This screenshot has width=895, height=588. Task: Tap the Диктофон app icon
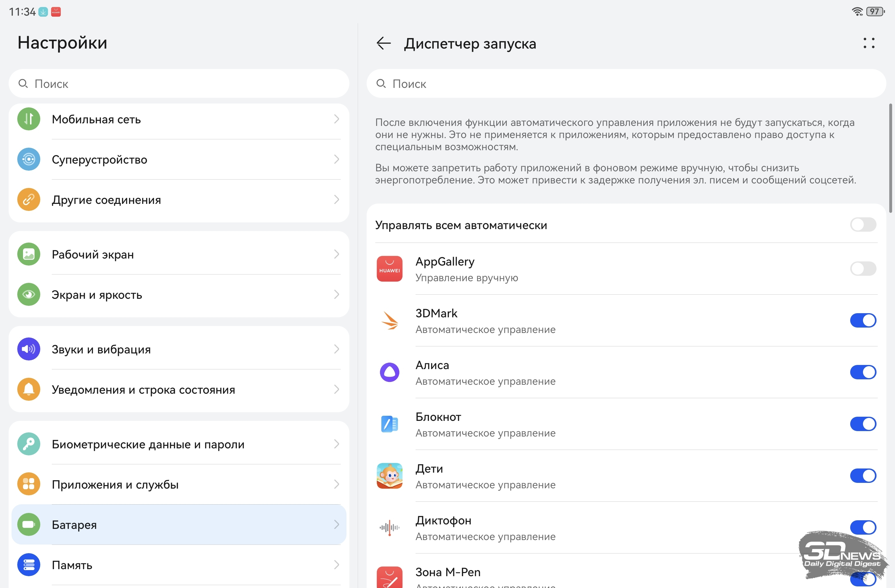point(389,528)
